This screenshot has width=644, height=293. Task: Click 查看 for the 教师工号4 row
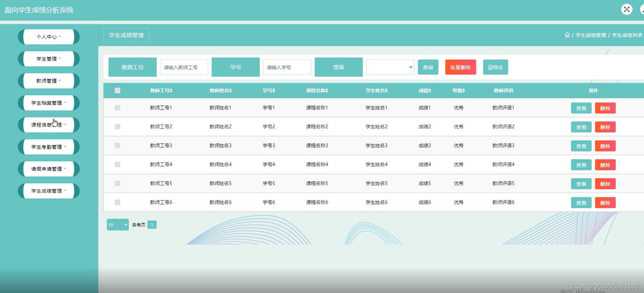tap(581, 165)
